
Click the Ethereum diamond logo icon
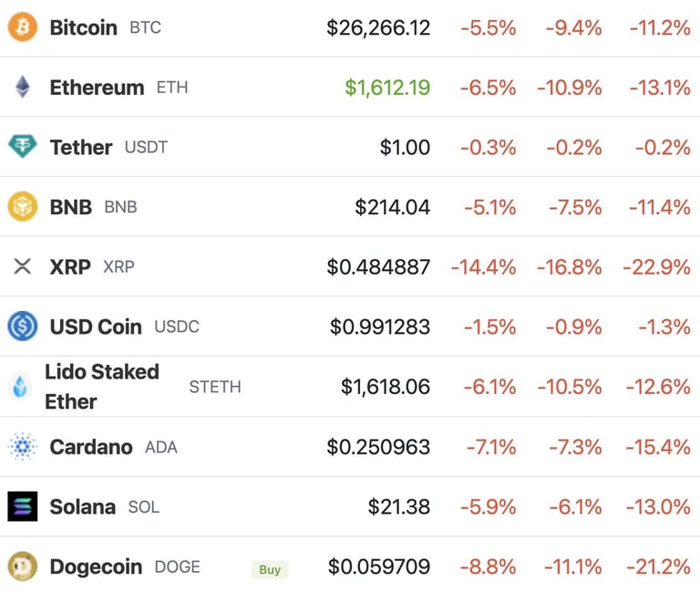click(x=23, y=88)
